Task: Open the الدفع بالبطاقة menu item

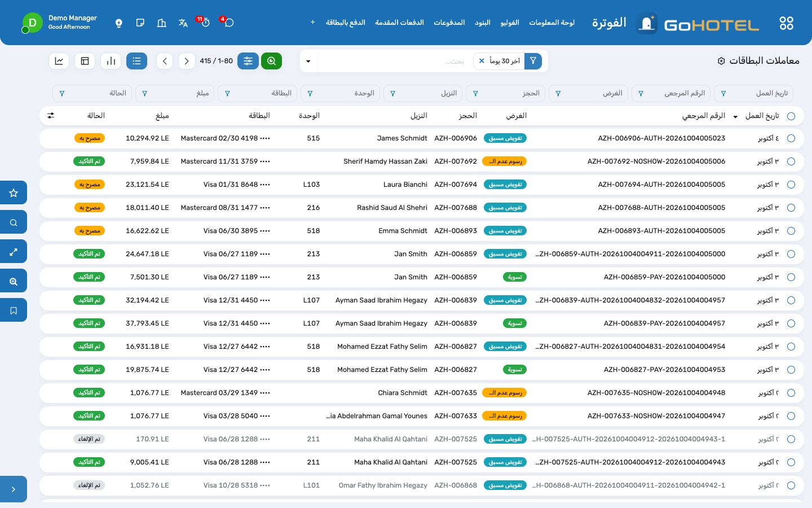Action: tap(345, 23)
